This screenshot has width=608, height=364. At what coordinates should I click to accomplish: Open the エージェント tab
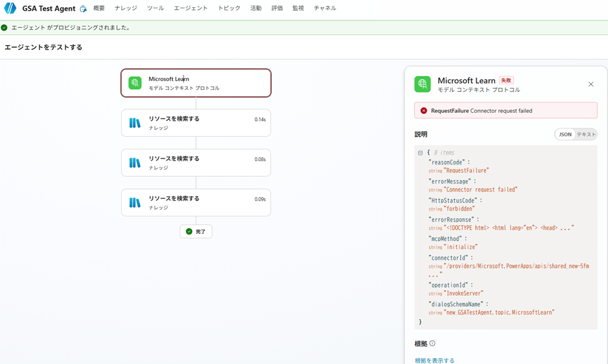pyautogui.click(x=191, y=8)
